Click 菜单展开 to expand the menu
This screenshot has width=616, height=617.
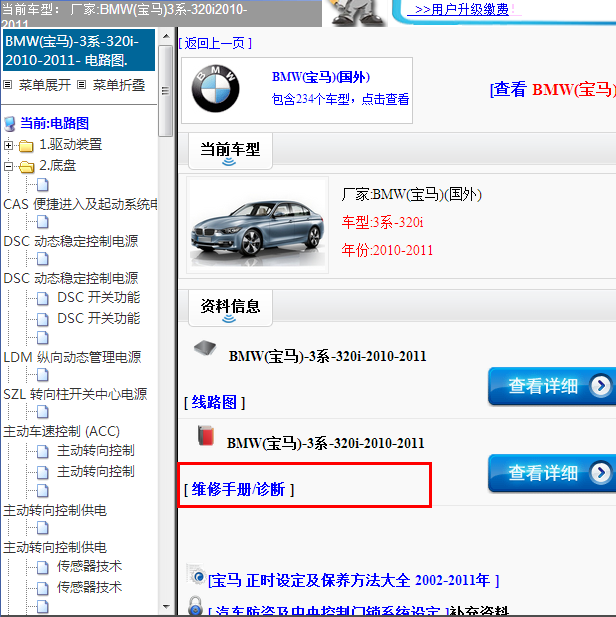pos(44,85)
